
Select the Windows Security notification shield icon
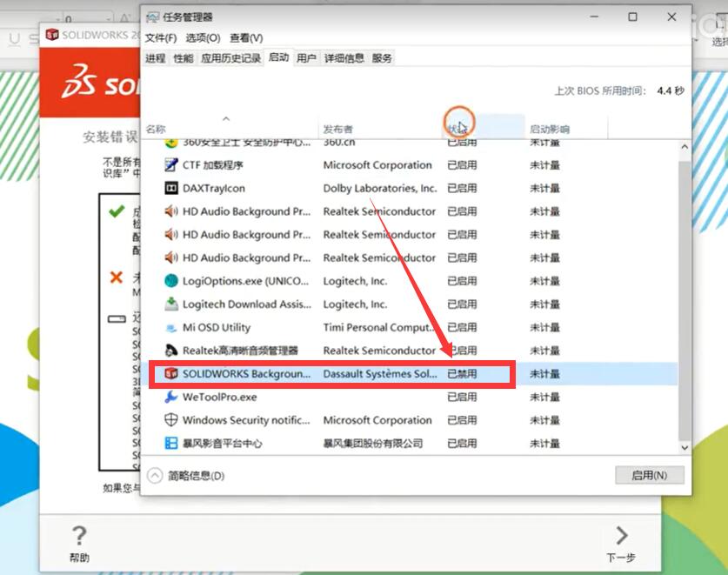(x=171, y=420)
